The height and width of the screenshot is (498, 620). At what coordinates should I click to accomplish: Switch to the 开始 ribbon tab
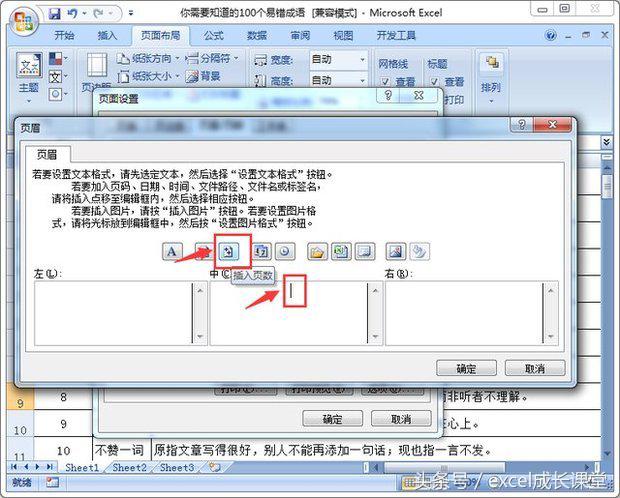(64, 36)
